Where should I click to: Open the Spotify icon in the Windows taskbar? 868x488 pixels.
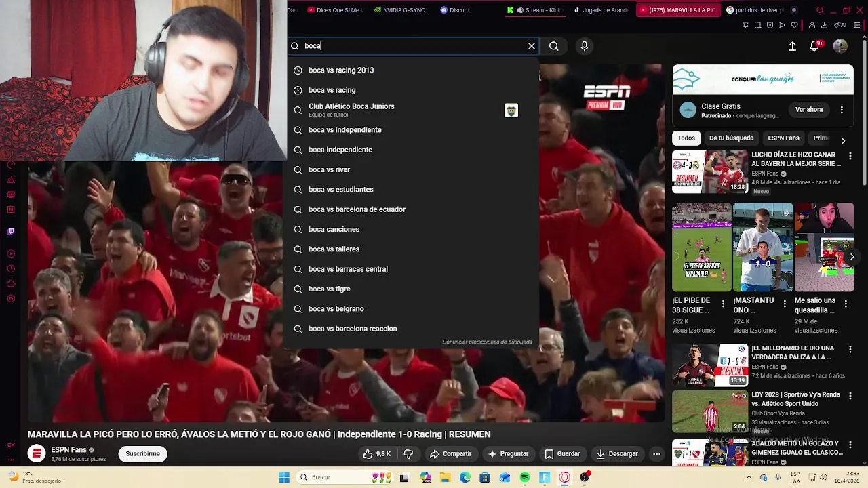(x=525, y=478)
